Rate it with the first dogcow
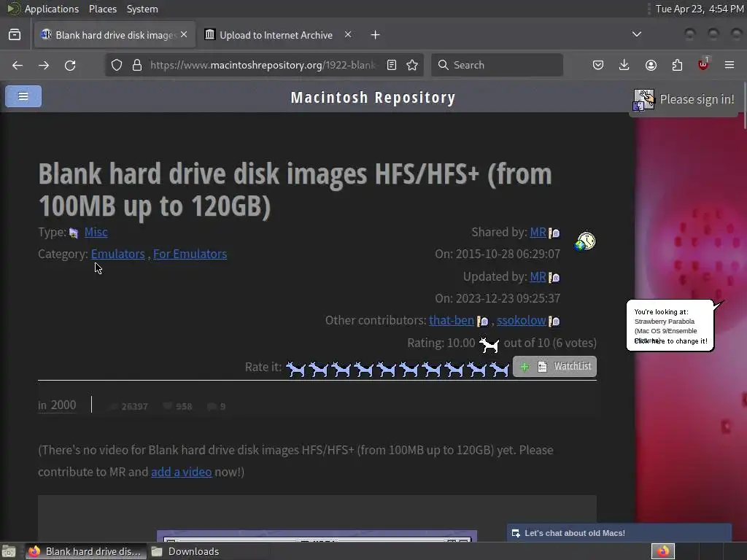This screenshot has height=560, width=747. (296, 369)
